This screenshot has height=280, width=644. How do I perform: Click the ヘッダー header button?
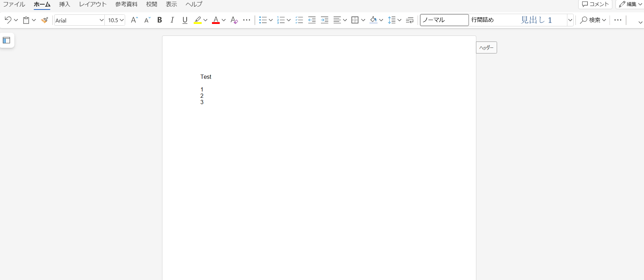[x=487, y=47]
